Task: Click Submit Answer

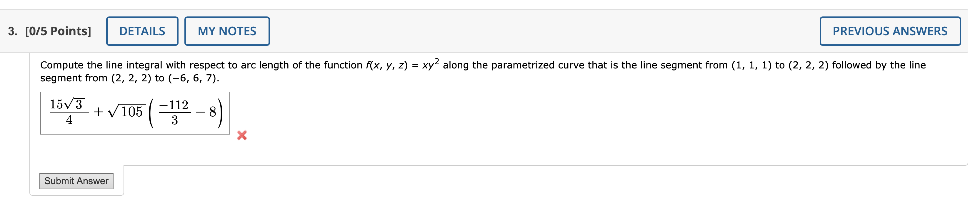Action: pos(76,181)
